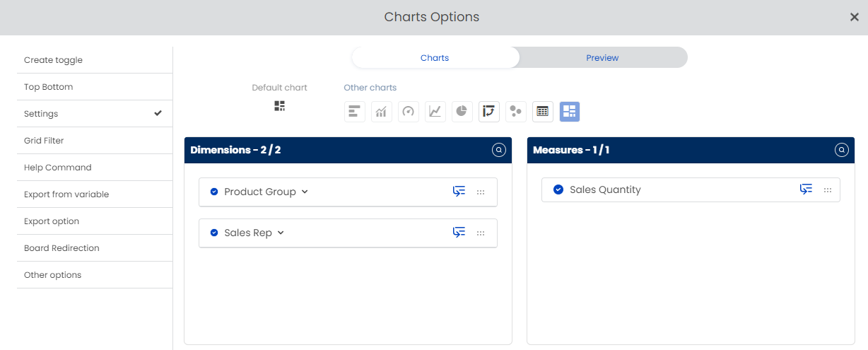
Task: Pick the table grid chart icon
Action: (x=543, y=112)
